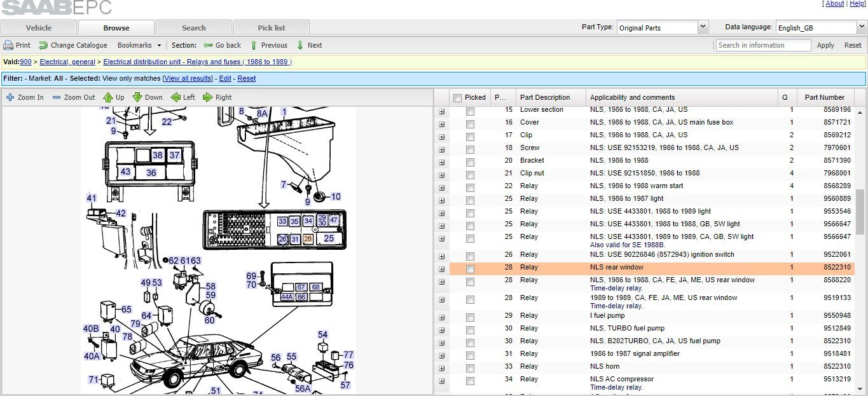Click the Search in information field
The image size is (868, 396).
tap(763, 45)
